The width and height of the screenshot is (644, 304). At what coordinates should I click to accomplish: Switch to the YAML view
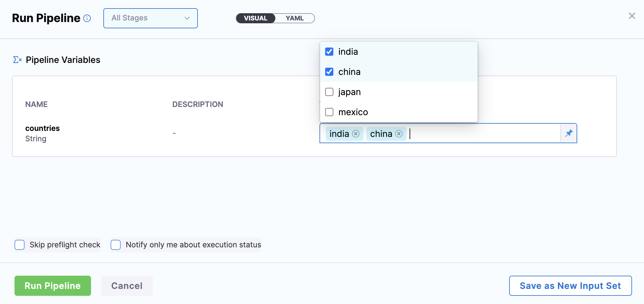[295, 18]
